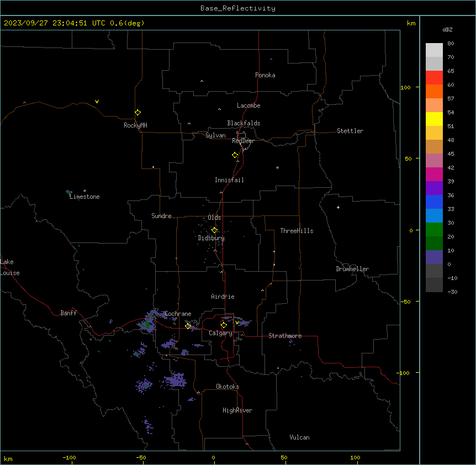476x465 pixels.
Task: Click the light blue 30-33 dBZ legend swatch
Action: click(434, 216)
